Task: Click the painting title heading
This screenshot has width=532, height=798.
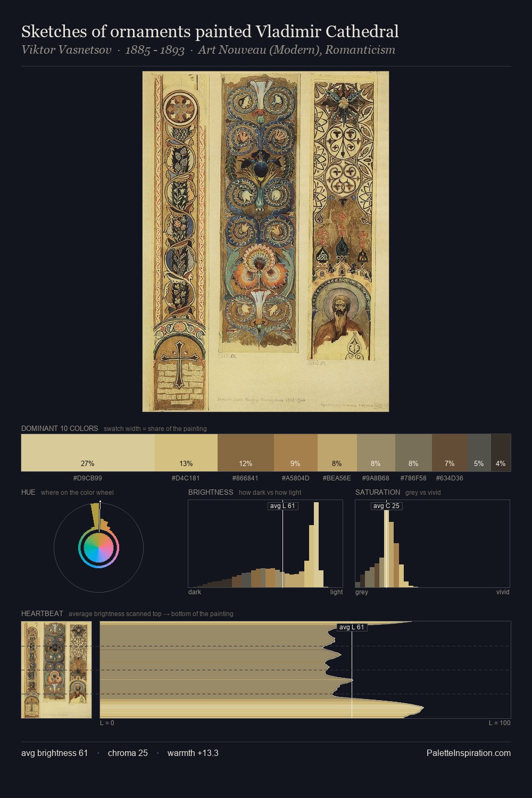Action: point(210,32)
